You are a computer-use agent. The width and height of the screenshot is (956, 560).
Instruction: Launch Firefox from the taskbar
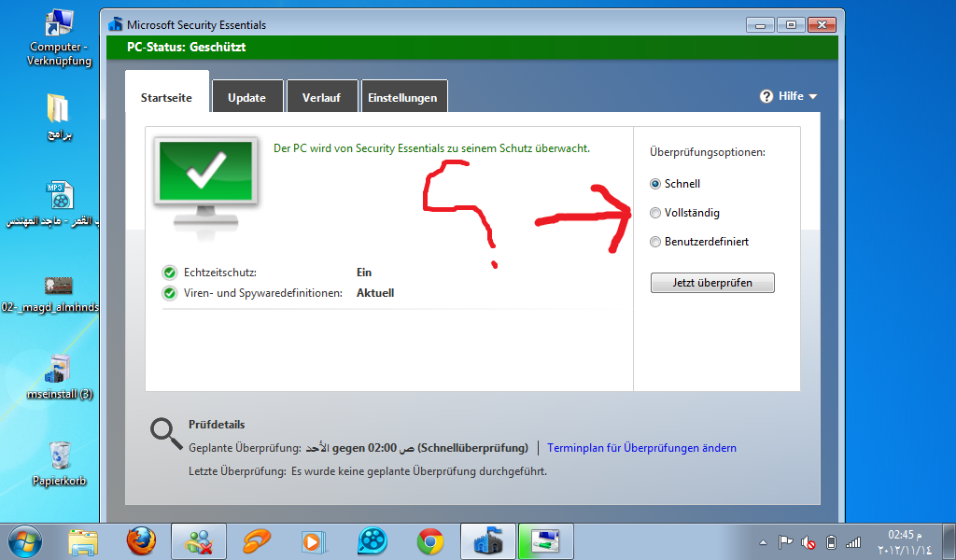[x=141, y=541]
